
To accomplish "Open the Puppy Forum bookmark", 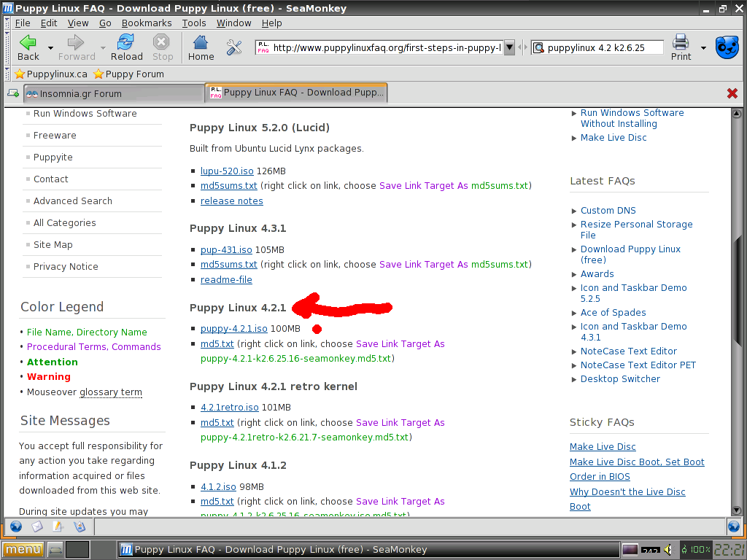I will pyautogui.click(x=128, y=74).
